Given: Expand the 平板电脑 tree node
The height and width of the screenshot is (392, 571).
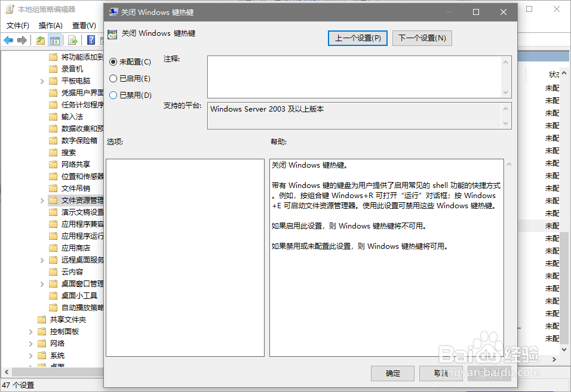Looking at the screenshot, I should pos(42,81).
